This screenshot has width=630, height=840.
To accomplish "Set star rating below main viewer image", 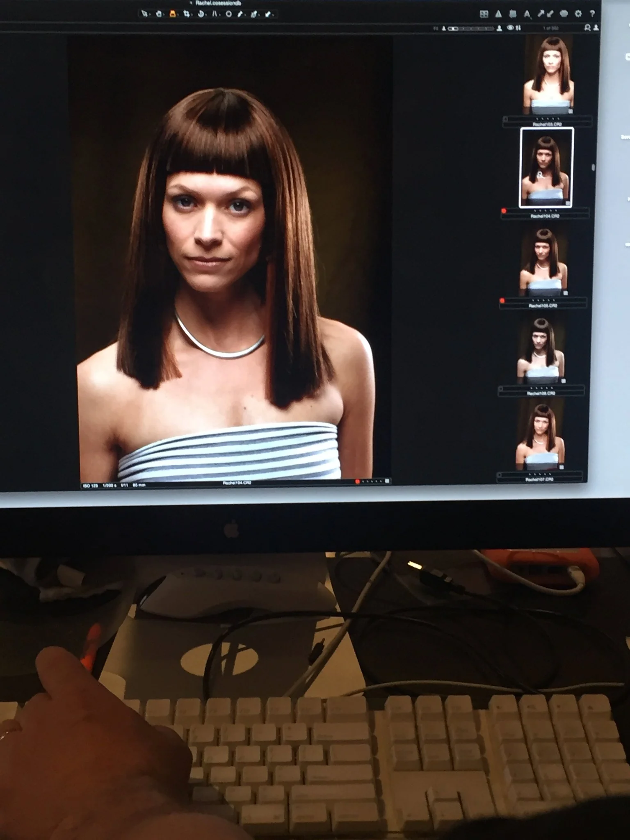I will [372, 481].
